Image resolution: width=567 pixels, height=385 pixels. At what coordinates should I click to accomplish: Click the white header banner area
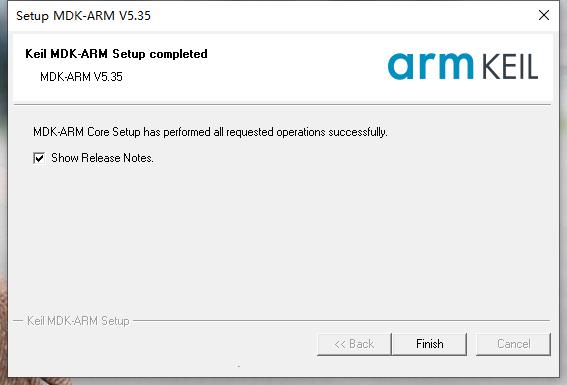[282, 68]
